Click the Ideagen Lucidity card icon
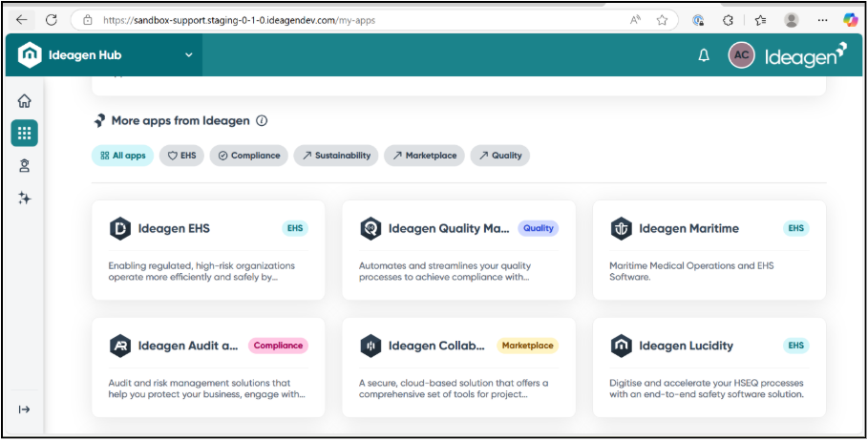The image size is (868, 441). pos(621,346)
